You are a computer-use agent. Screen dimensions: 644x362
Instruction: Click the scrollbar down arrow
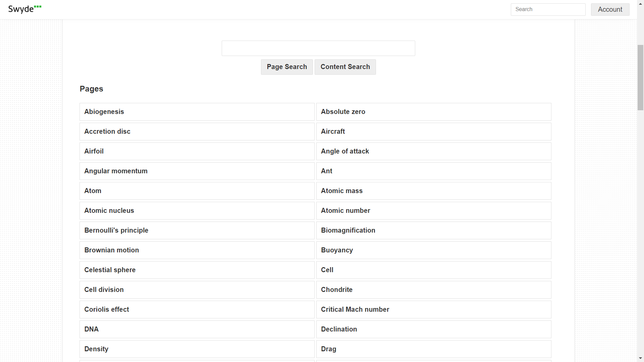click(x=641, y=358)
